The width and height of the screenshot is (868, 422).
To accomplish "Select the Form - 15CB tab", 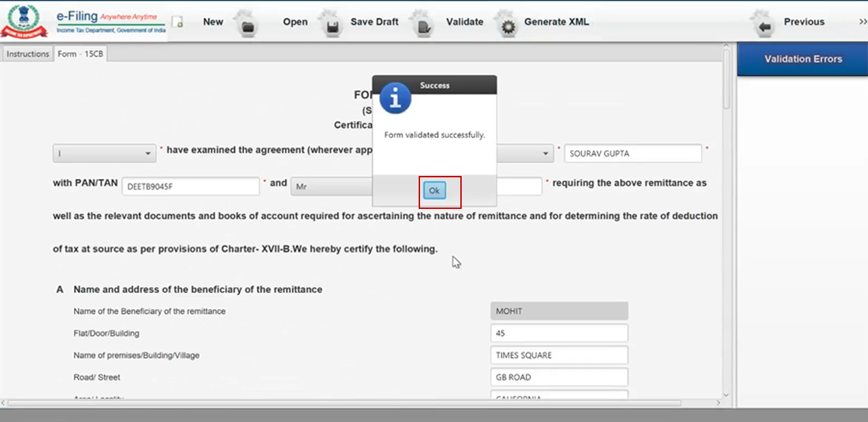I will point(80,54).
